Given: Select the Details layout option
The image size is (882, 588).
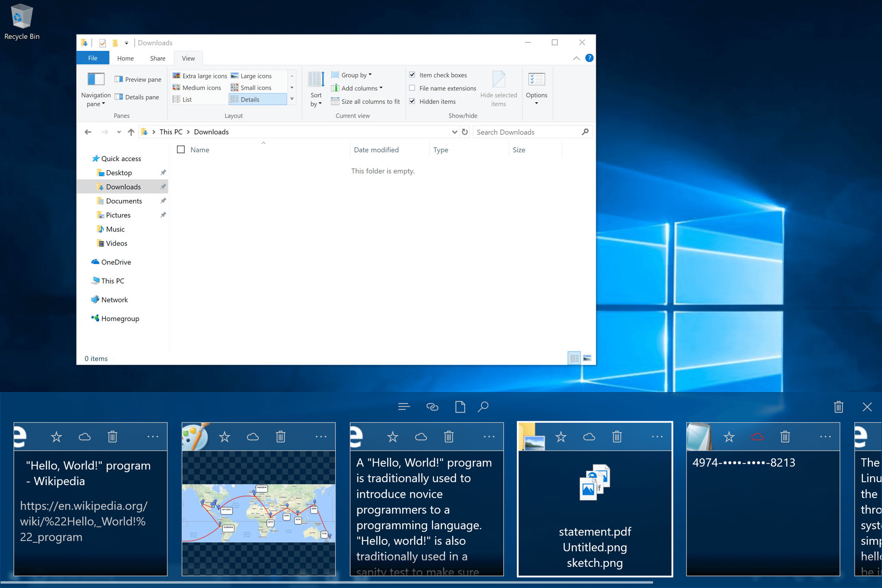Looking at the screenshot, I should point(258,99).
